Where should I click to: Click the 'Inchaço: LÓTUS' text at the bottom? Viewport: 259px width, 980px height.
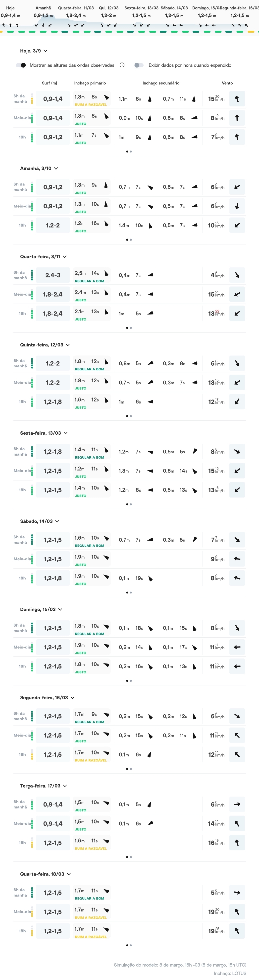tap(230, 973)
